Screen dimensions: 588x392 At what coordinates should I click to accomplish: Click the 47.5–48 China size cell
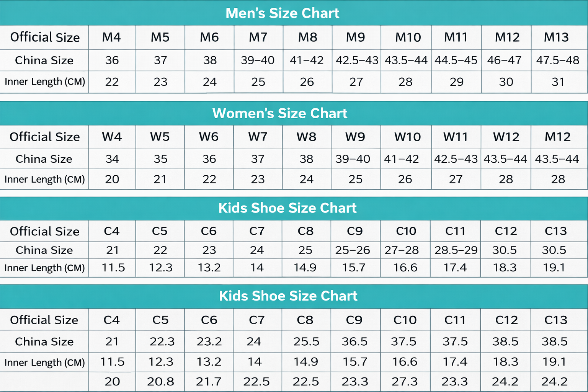tap(557, 60)
